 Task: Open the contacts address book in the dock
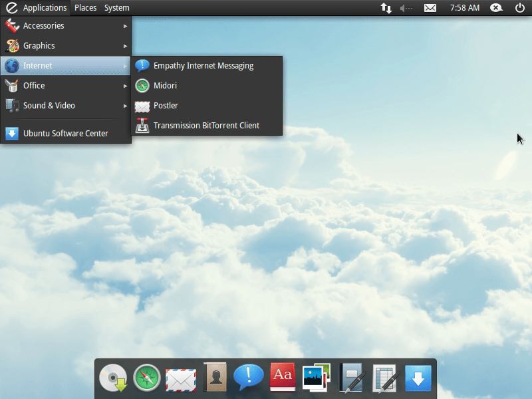215,377
